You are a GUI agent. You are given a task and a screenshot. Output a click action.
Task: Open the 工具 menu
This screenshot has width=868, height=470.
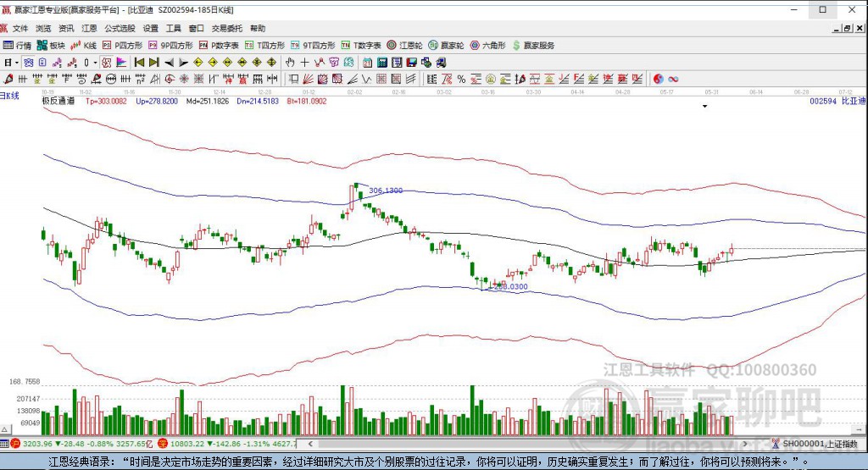(x=173, y=28)
